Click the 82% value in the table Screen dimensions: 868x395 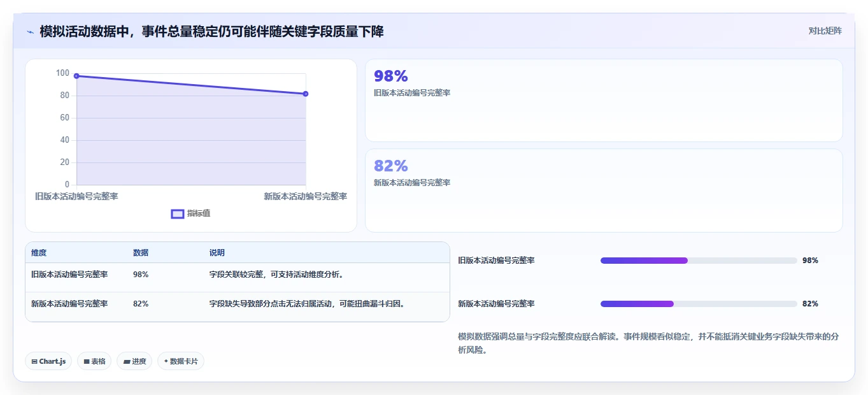tap(141, 304)
